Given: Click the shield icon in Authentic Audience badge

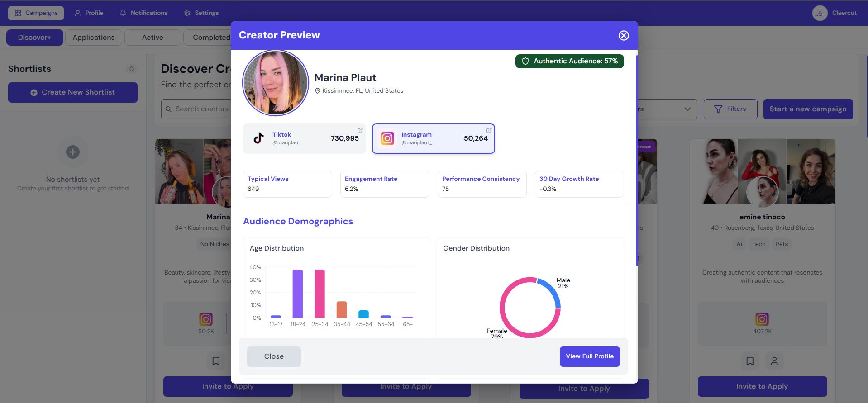Looking at the screenshot, I should pyautogui.click(x=525, y=61).
